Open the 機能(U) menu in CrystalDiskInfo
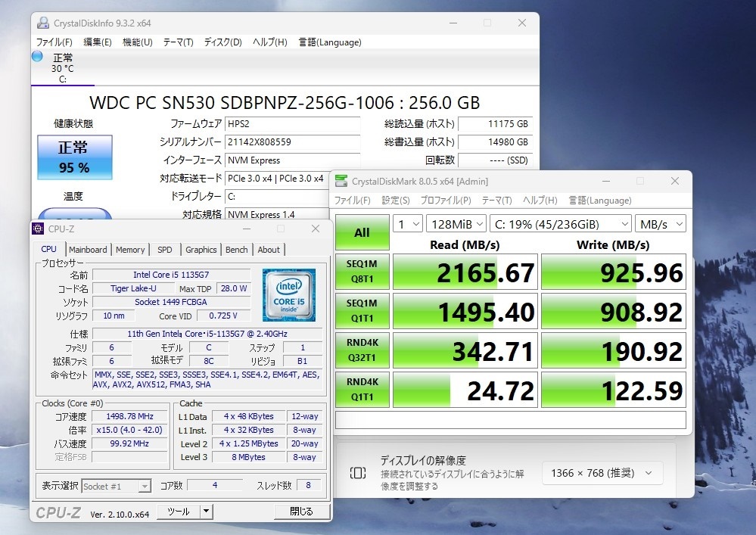 tap(138, 42)
